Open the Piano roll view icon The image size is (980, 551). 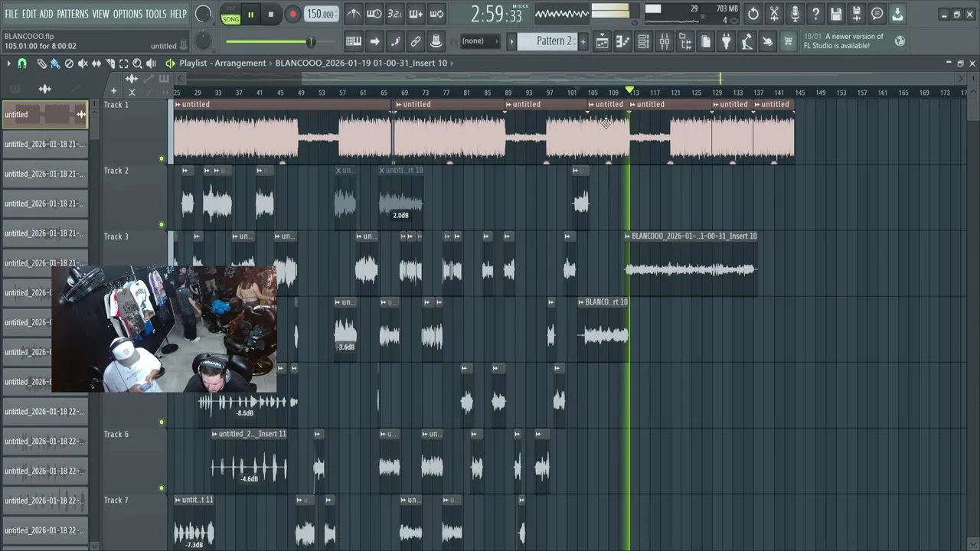click(623, 41)
